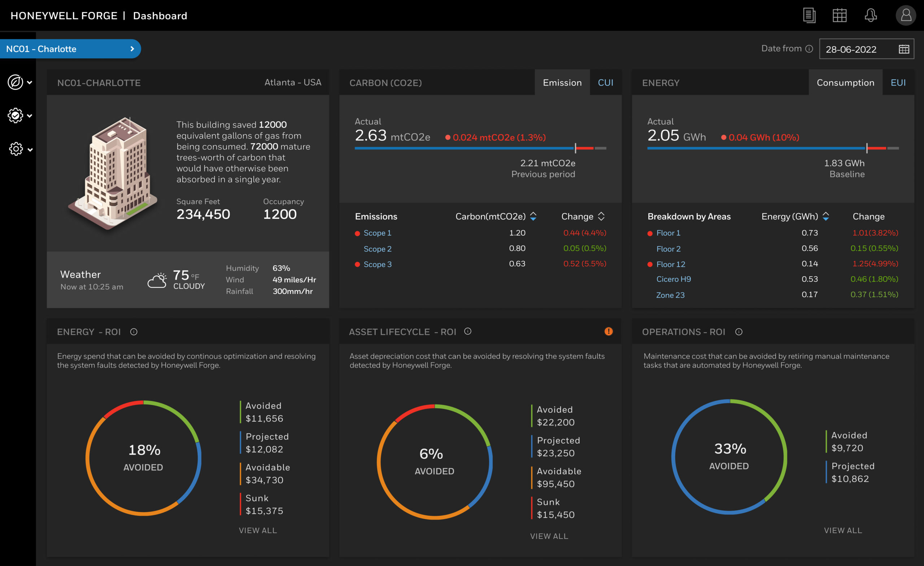Click info icon next to Energy - ROI
924x566 pixels.
click(x=134, y=332)
